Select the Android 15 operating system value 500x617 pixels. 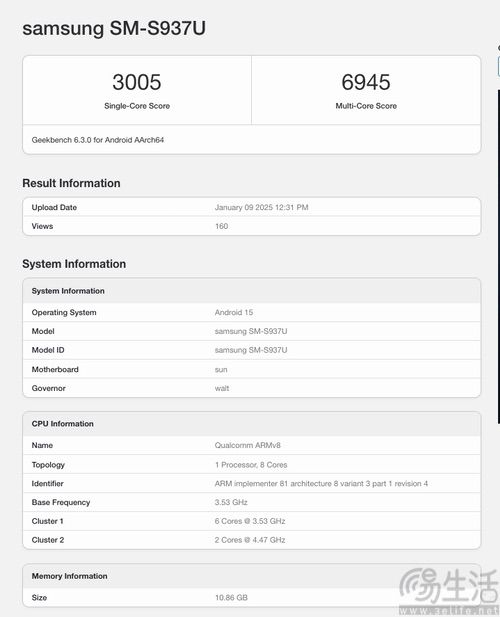(x=234, y=312)
